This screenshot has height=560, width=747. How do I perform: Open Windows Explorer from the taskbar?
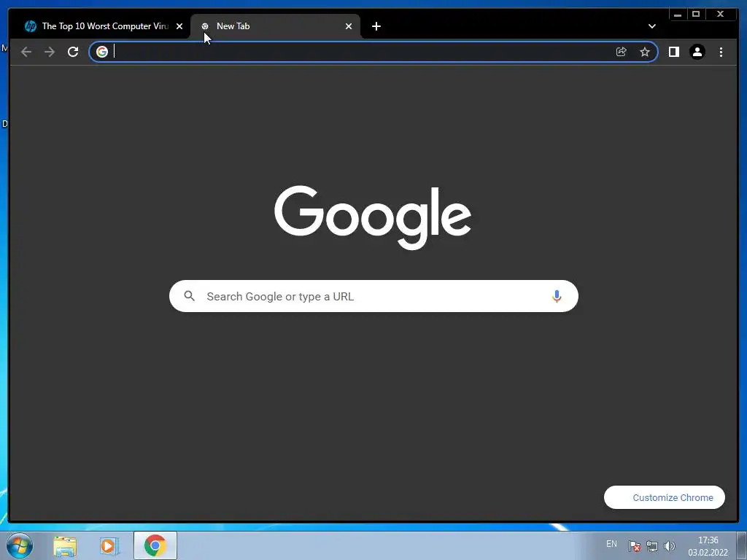click(x=65, y=546)
